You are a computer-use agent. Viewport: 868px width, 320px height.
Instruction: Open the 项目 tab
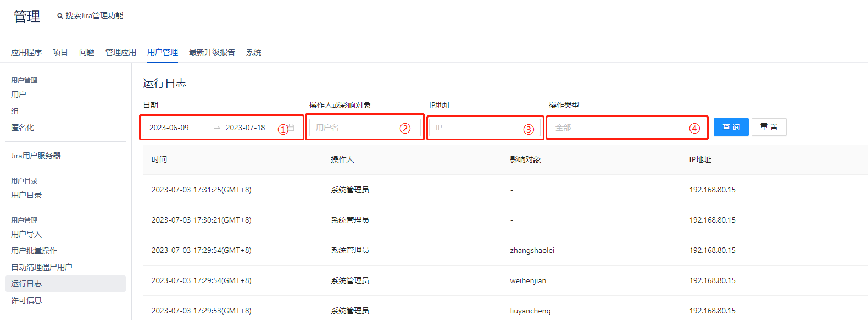[60, 52]
